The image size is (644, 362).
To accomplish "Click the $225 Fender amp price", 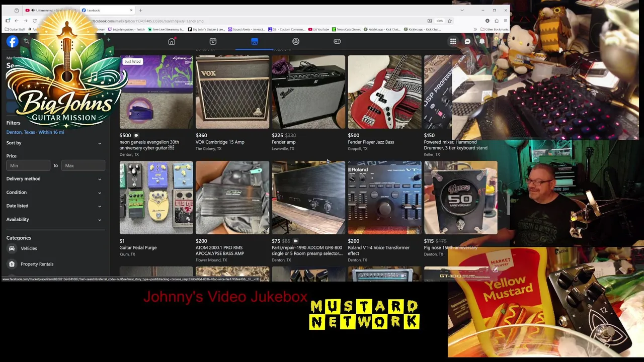I will [x=277, y=135].
